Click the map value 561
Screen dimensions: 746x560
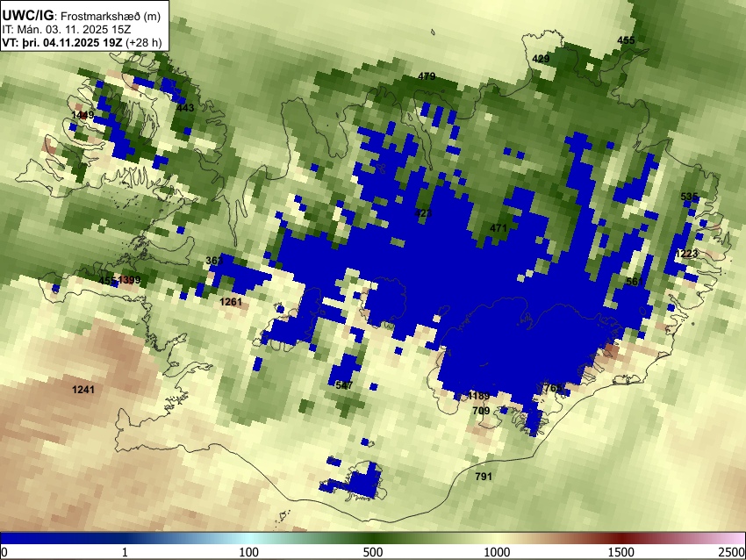coord(635,282)
